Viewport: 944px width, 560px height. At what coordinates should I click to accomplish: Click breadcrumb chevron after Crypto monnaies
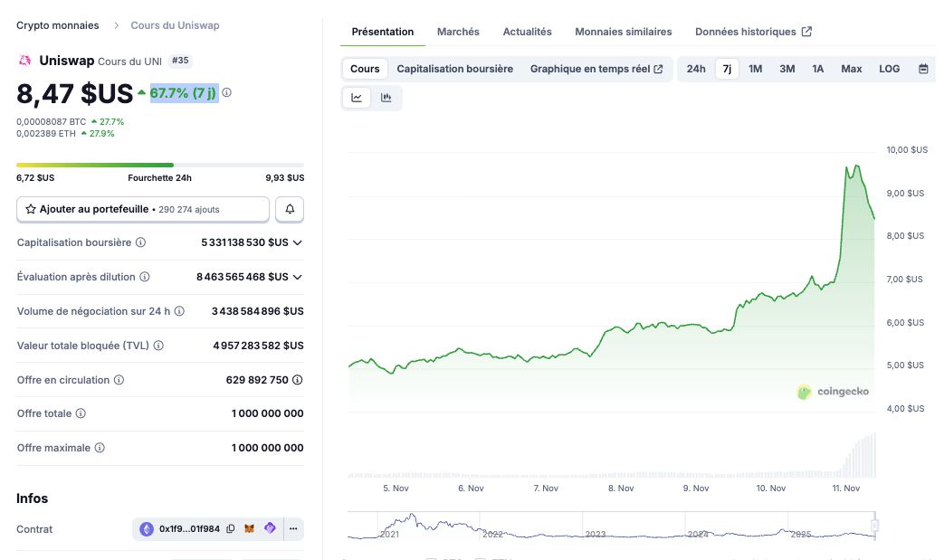pos(116,25)
